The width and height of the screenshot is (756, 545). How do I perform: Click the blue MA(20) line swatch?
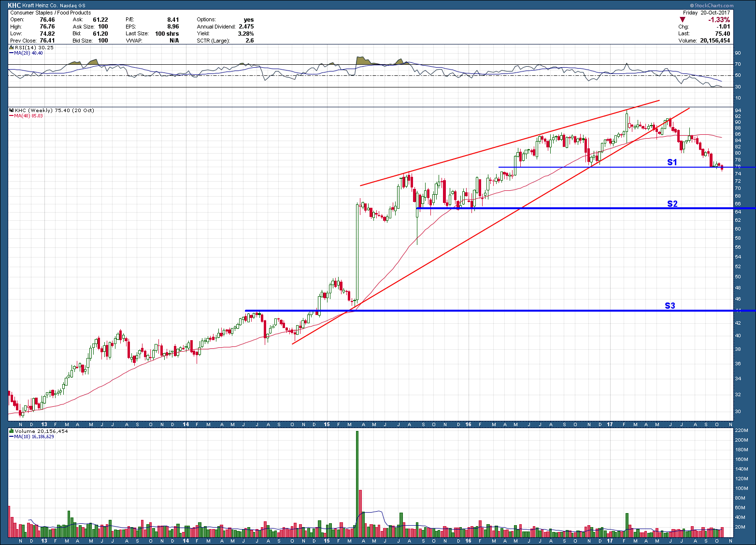click(12, 53)
